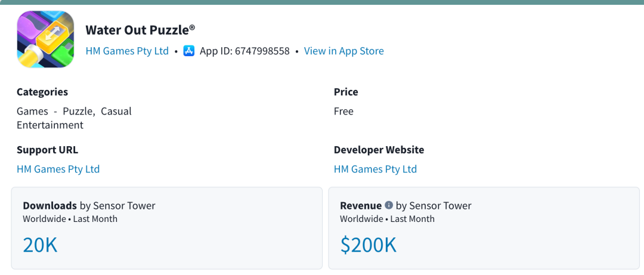
Task: Click the Downloads by Sensor Tower heading
Action: click(89, 206)
